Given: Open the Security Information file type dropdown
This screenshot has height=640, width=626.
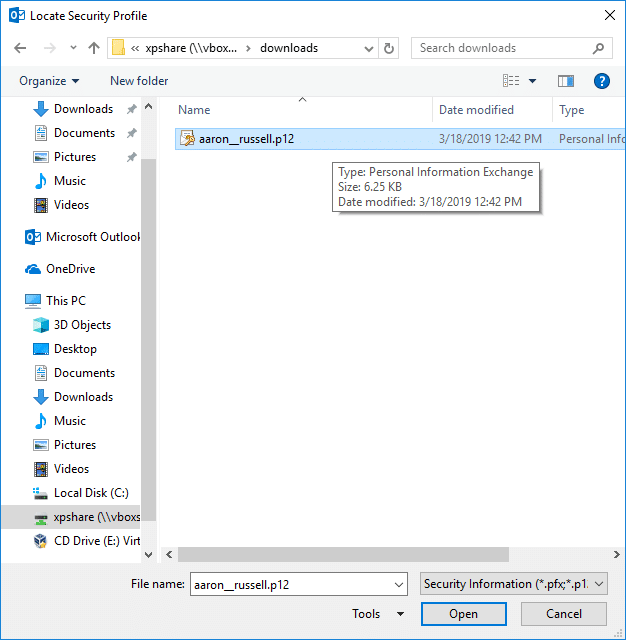Looking at the screenshot, I should click(513, 584).
